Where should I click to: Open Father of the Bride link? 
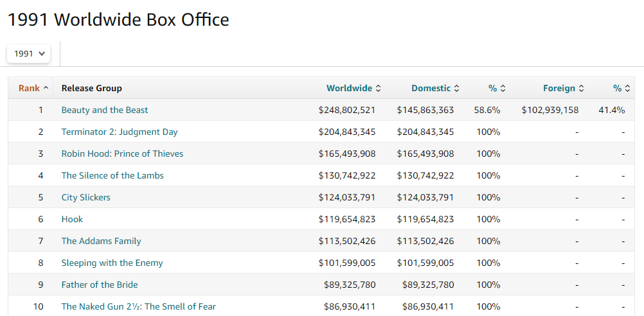point(100,285)
